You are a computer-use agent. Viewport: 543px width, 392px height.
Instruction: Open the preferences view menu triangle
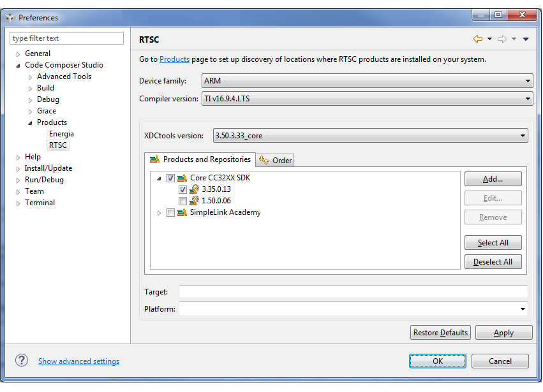[526, 39]
